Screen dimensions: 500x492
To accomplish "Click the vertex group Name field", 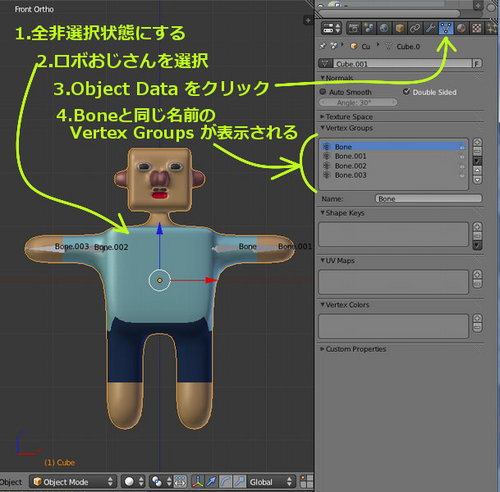I will 428,199.
